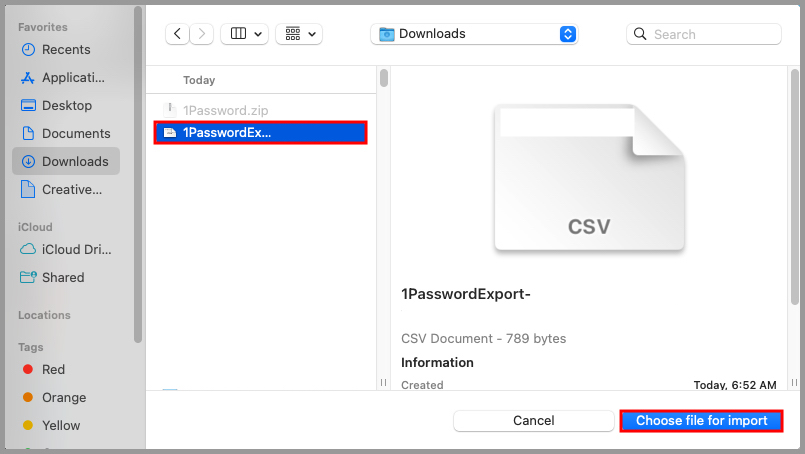805x454 pixels.
Task: Open the column view switcher
Action: point(243,34)
